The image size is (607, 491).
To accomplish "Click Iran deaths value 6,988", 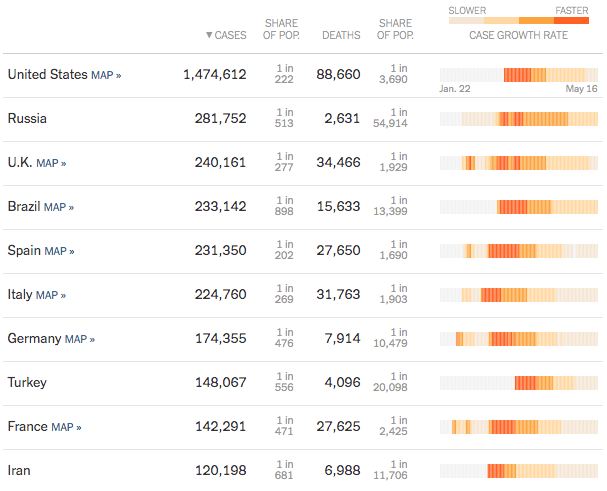I will pyautogui.click(x=342, y=470).
